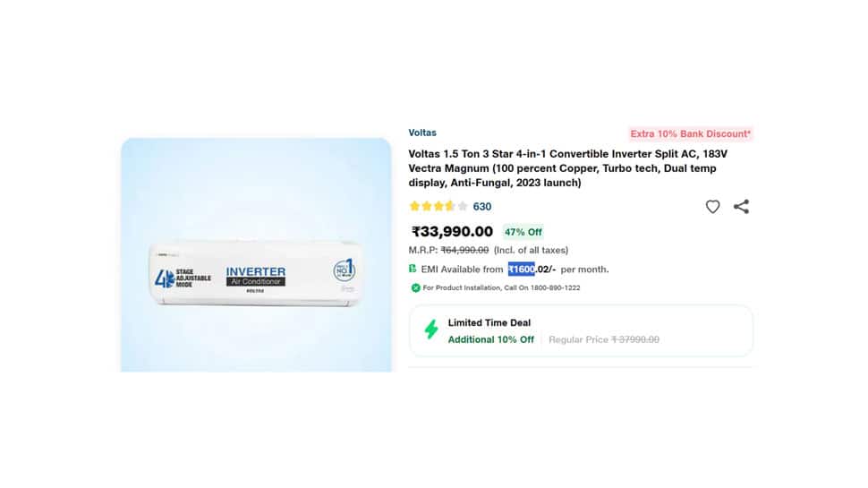This screenshot has width=868, height=488.
Task: Click the 4 stage adjustable mode logo
Action: [183, 278]
